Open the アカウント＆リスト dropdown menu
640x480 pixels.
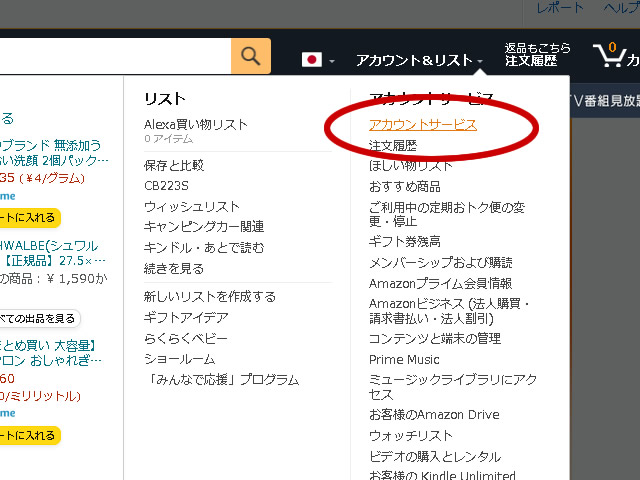pyautogui.click(x=419, y=60)
